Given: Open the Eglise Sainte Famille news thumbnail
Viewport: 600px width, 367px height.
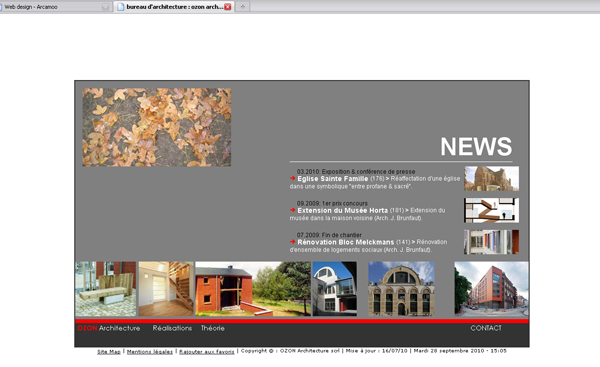Looking at the screenshot, I should pos(491,178).
